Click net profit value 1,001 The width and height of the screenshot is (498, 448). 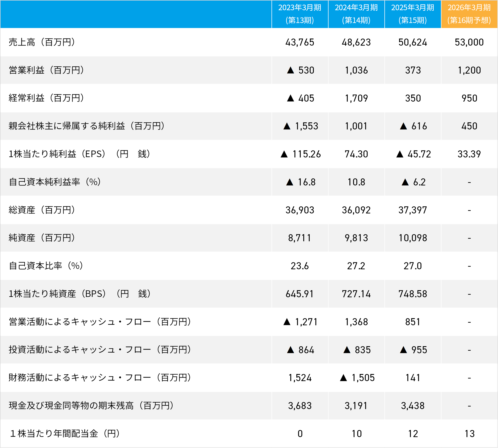pos(356,126)
